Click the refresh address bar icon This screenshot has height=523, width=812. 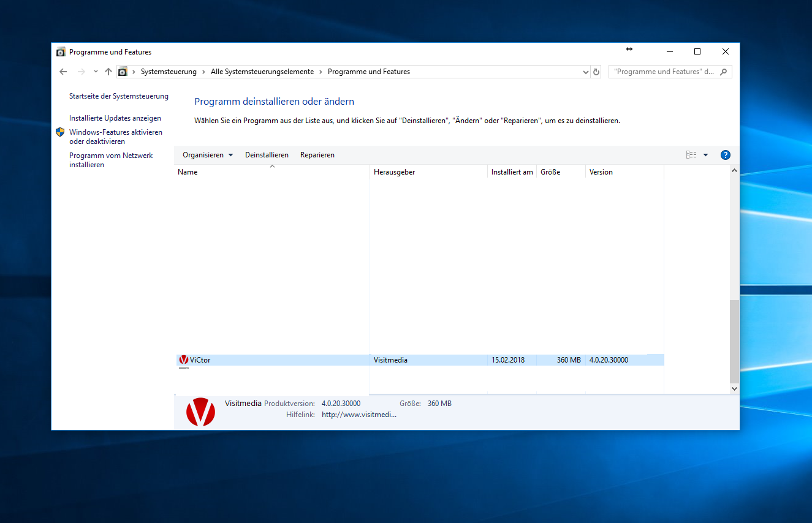point(596,72)
